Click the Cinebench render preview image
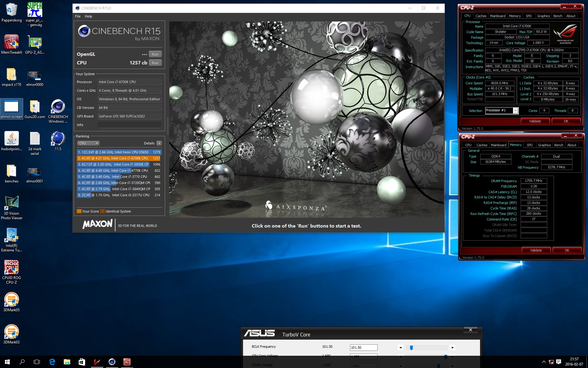Screen dimensions: 588x368 (x=307, y=119)
